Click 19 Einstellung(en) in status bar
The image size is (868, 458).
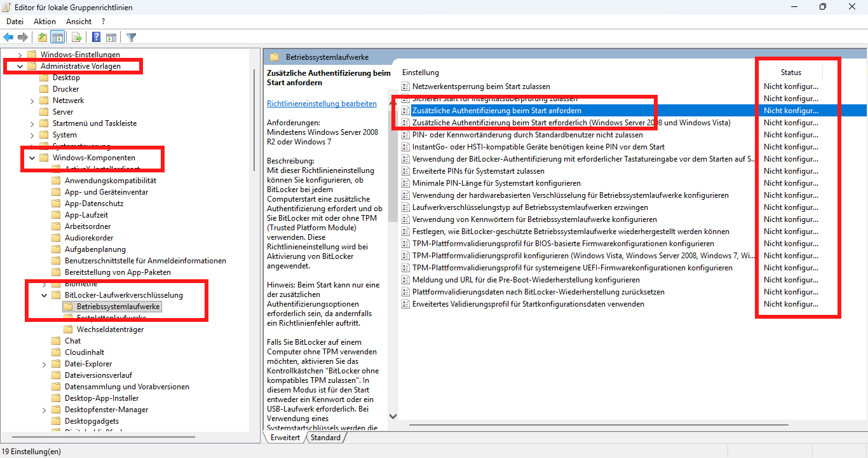tap(32, 452)
